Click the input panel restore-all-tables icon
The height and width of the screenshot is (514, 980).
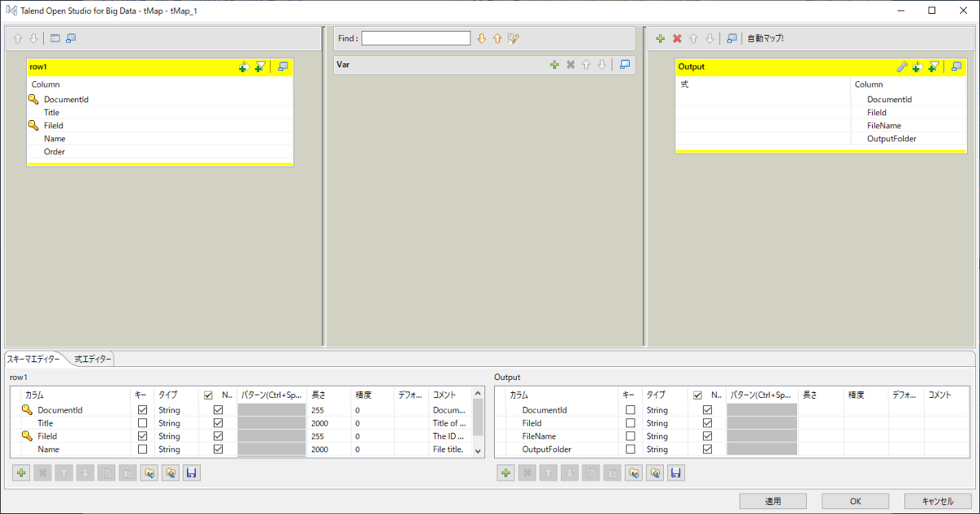[x=55, y=38]
